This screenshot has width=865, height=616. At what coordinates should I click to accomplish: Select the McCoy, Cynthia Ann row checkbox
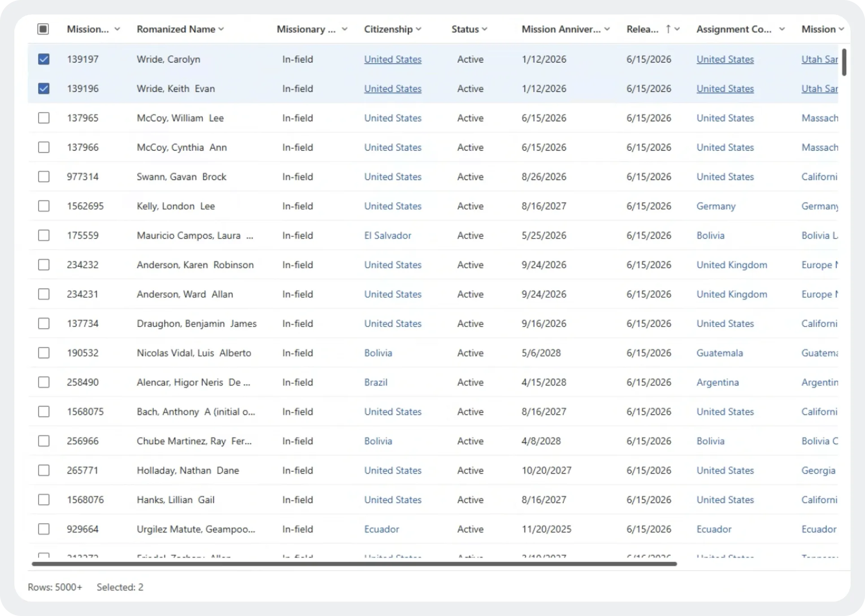43,147
